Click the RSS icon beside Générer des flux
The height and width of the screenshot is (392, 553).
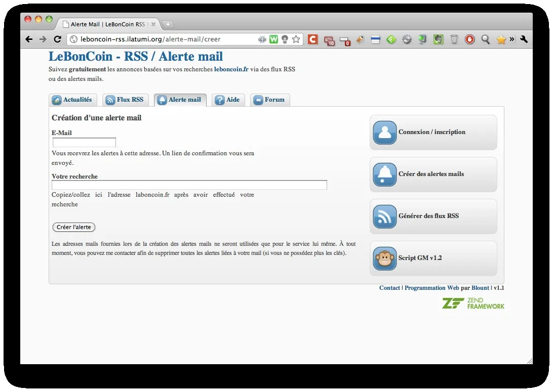[x=384, y=216]
